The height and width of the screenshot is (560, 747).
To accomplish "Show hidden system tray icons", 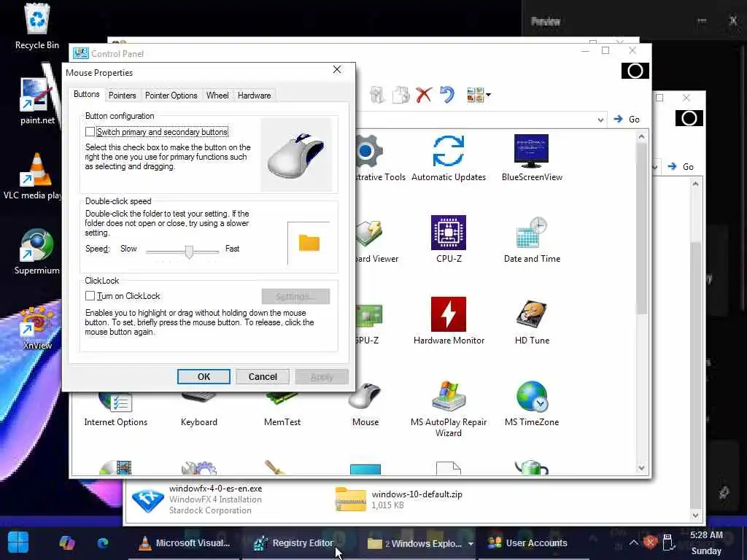I will click(x=633, y=542).
